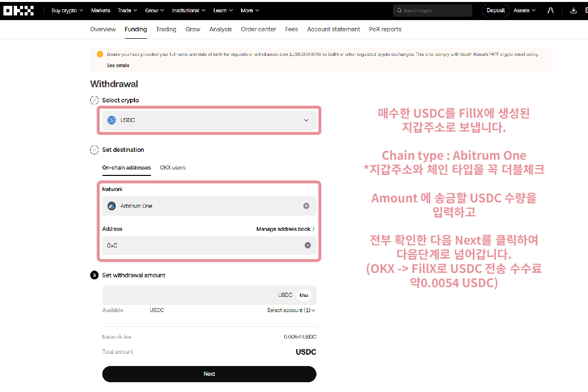Open the Select crypto USDC dropdown
This screenshot has width=588, height=392.
(x=209, y=120)
